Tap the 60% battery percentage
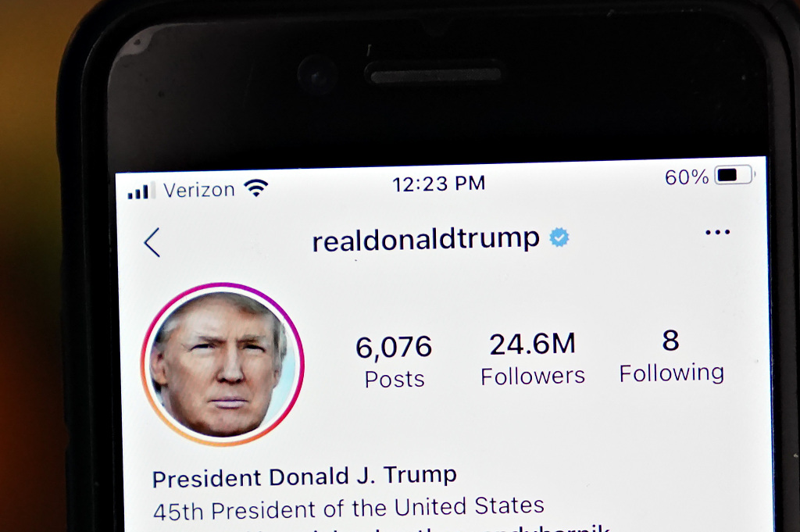The width and height of the screenshot is (800, 532). point(686,177)
